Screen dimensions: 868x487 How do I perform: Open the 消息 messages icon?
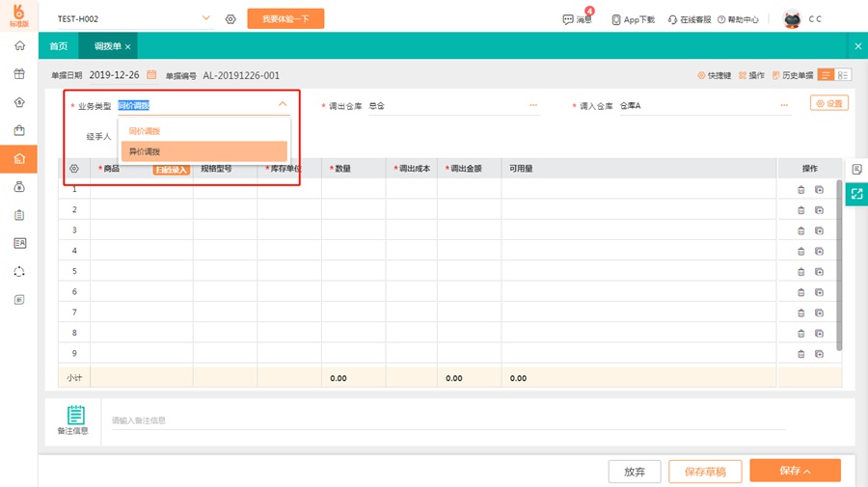click(x=577, y=19)
